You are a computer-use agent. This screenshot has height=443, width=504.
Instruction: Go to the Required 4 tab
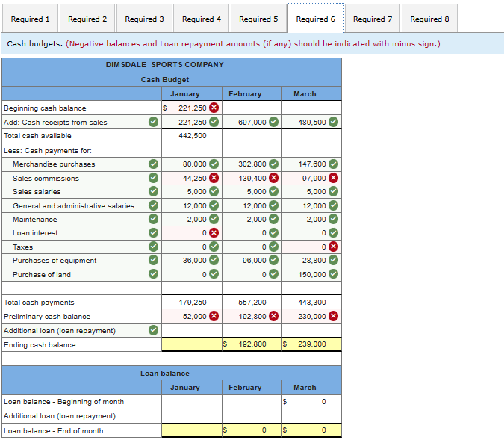(x=201, y=19)
